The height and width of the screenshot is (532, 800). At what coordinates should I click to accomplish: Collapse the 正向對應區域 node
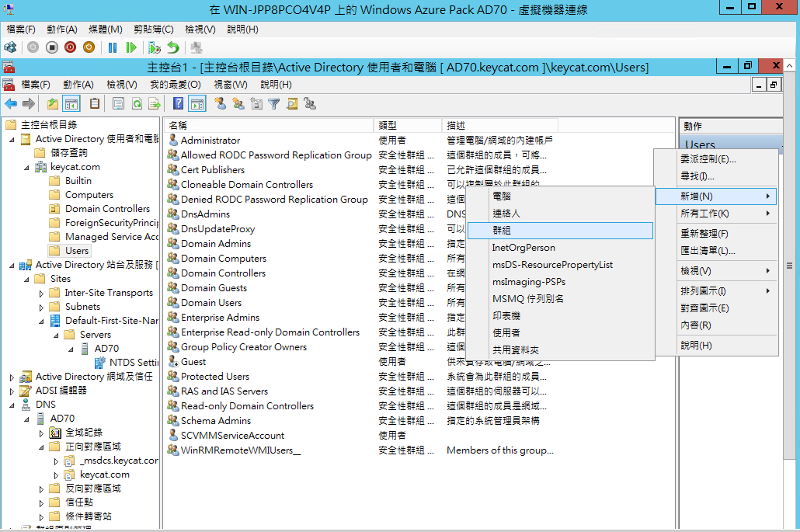point(41,447)
